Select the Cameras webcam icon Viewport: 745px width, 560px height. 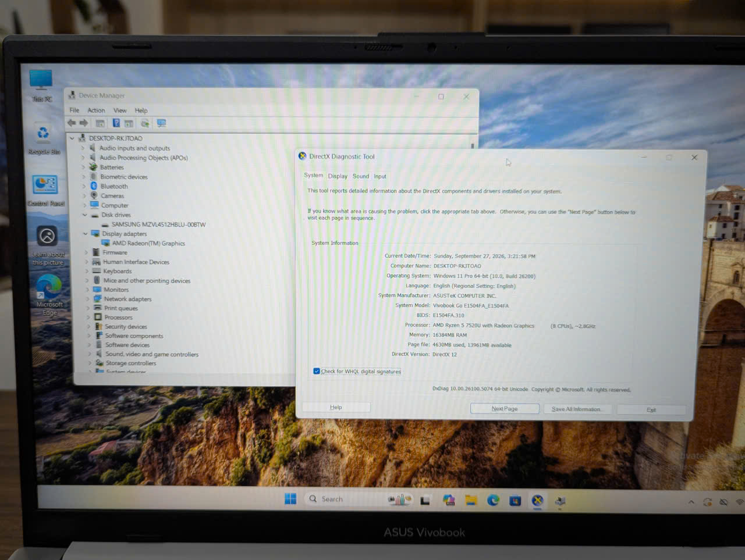click(94, 195)
